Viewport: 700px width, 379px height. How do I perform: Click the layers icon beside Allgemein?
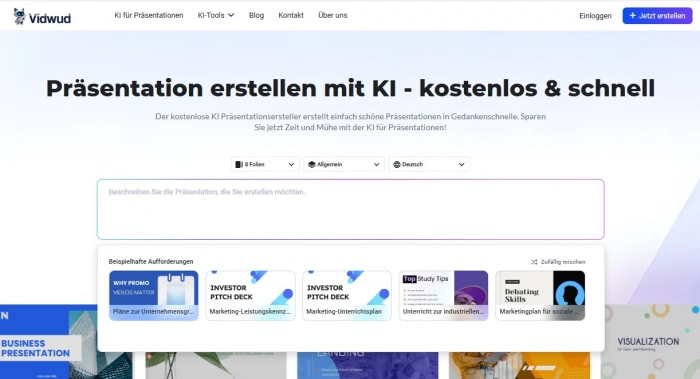pyautogui.click(x=312, y=164)
